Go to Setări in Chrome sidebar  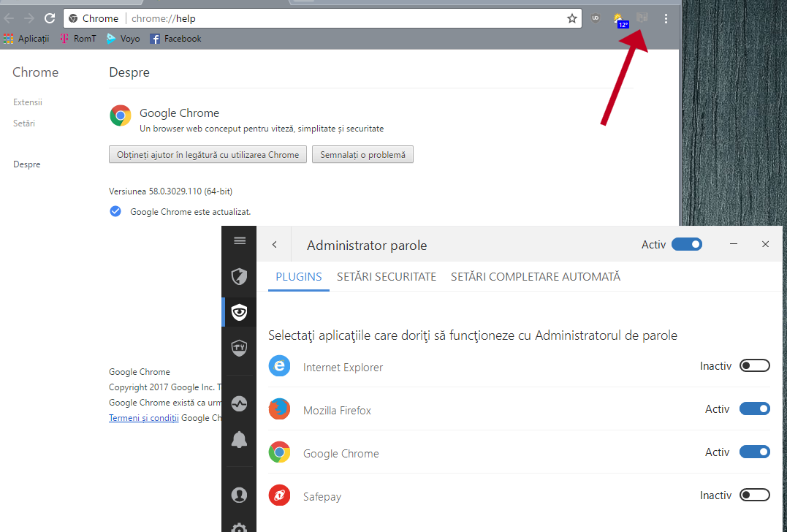(24, 123)
